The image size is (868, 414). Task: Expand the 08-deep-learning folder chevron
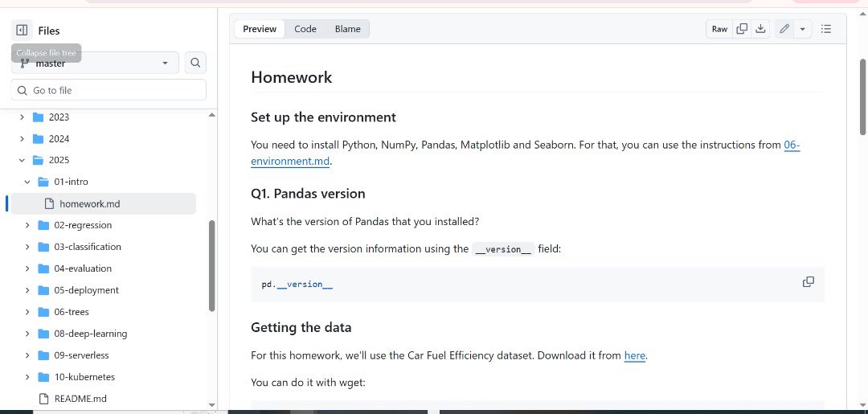pos(27,334)
